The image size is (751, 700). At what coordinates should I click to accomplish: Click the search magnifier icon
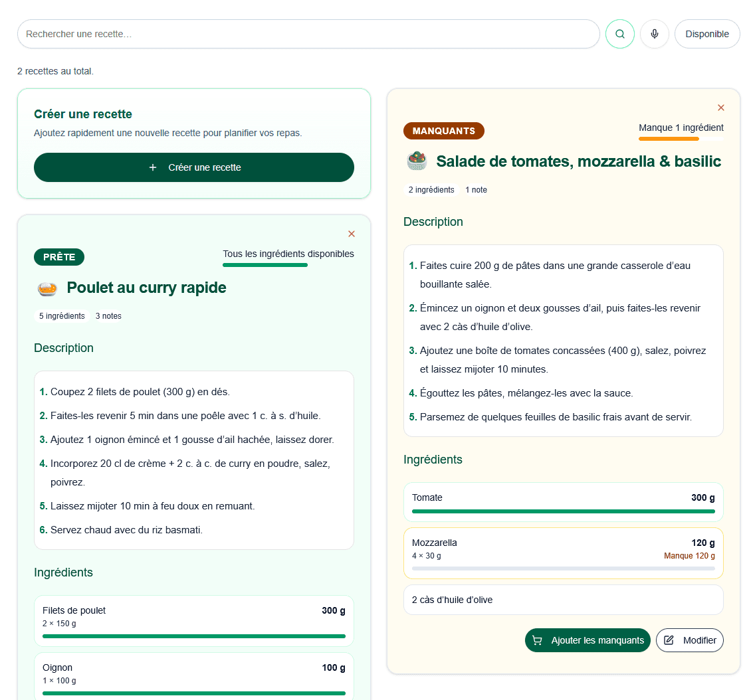coord(619,34)
